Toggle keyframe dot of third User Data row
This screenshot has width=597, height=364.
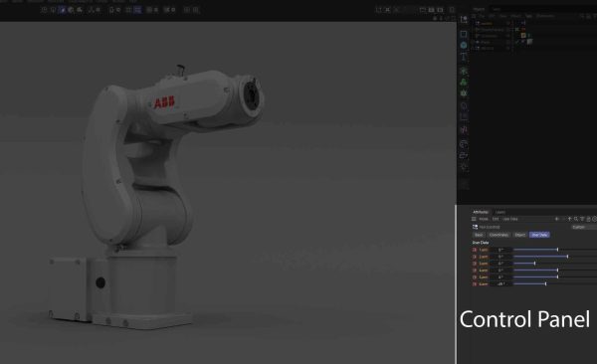475,264
